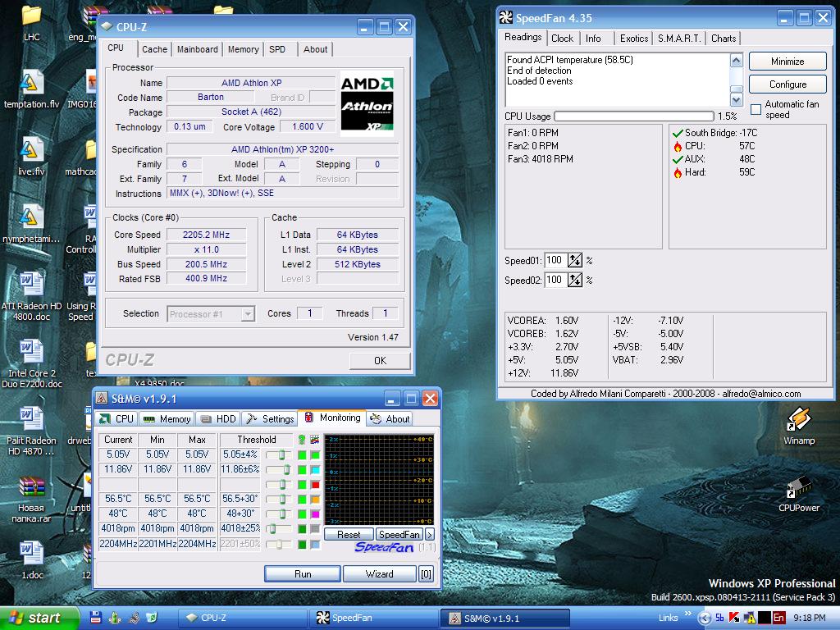Click the blue help question icon in S&M Monitoring
The image size is (840, 630).
(302, 439)
